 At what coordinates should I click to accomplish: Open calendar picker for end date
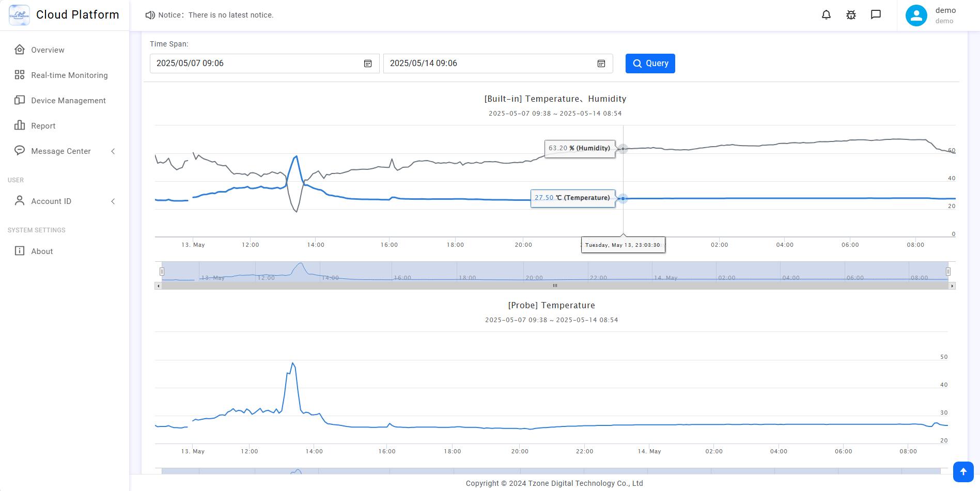click(601, 64)
